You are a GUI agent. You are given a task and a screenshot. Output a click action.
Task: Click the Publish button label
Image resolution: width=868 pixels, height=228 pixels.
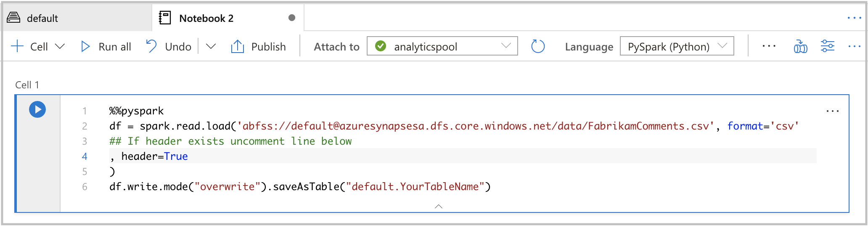(x=268, y=47)
